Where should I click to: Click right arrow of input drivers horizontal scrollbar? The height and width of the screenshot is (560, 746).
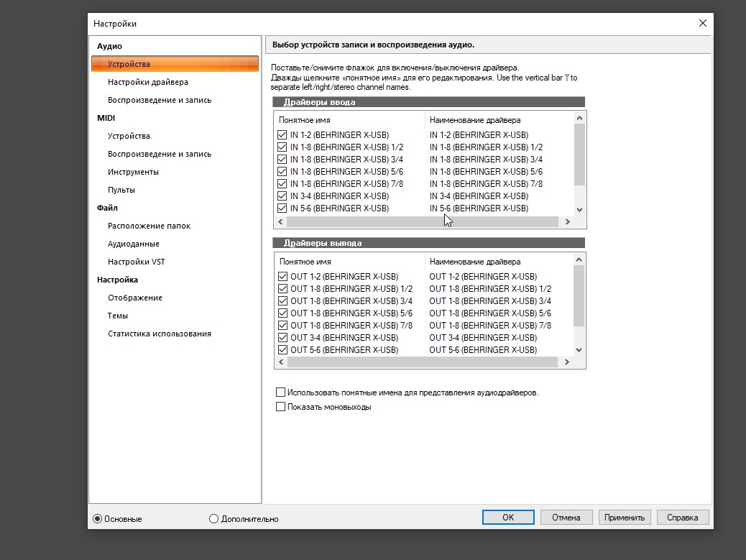tap(567, 221)
